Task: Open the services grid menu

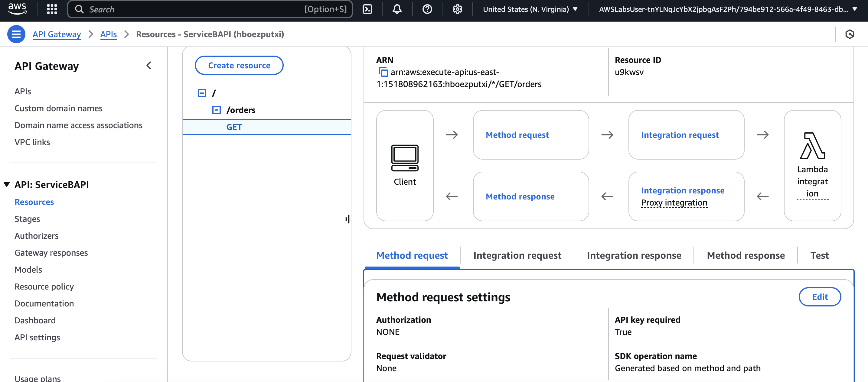Action: tap(52, 9)
